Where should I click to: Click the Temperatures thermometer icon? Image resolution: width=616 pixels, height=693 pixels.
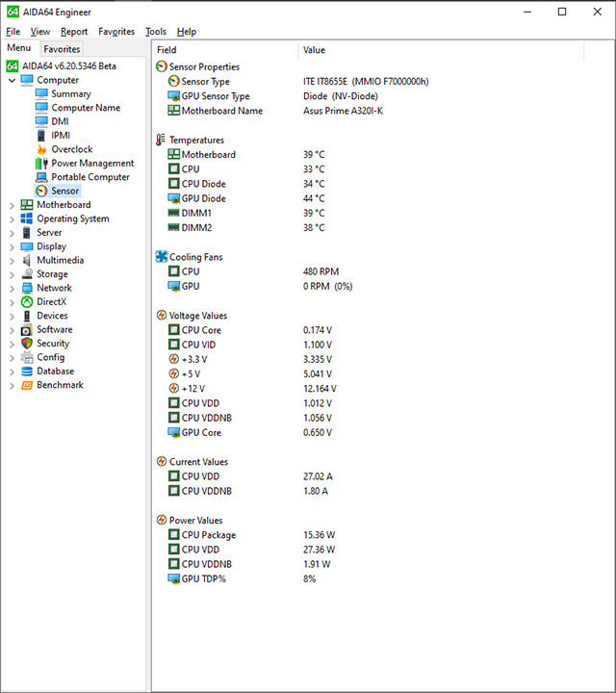pyautogui.click(x=161, y=140)
